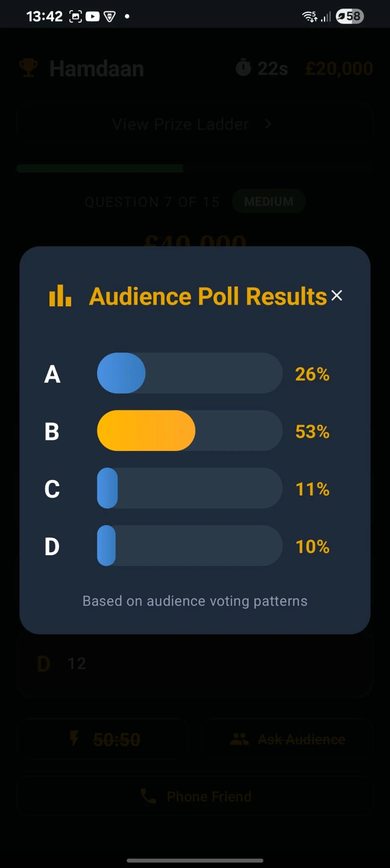
Task: Select the orange bar for option B
Action: [146, 431]
